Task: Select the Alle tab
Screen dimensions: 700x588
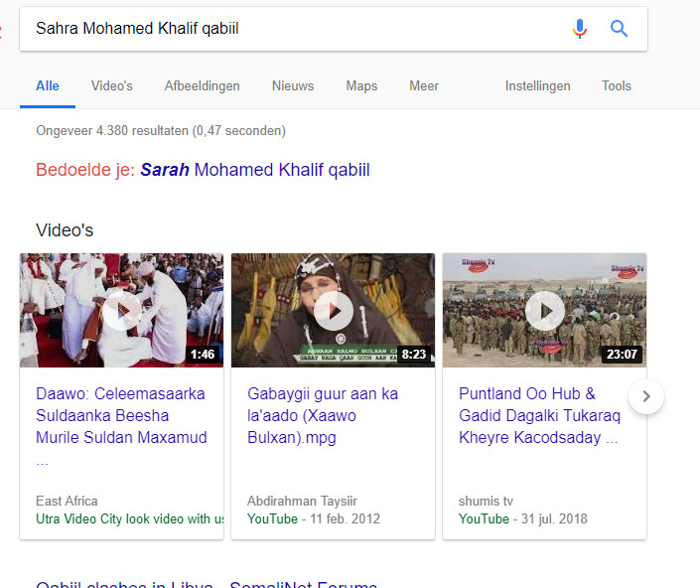Action: click(48, 85)
